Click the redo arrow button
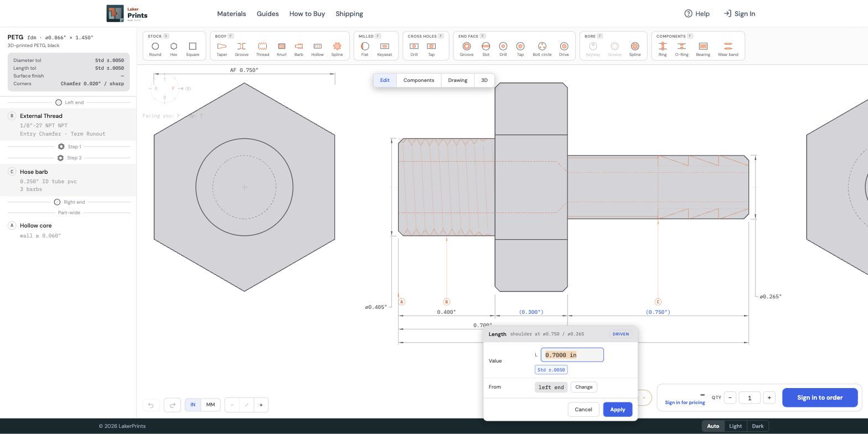Image resolution: width=868 pixels, height=434 pixels. coord(172,405)
